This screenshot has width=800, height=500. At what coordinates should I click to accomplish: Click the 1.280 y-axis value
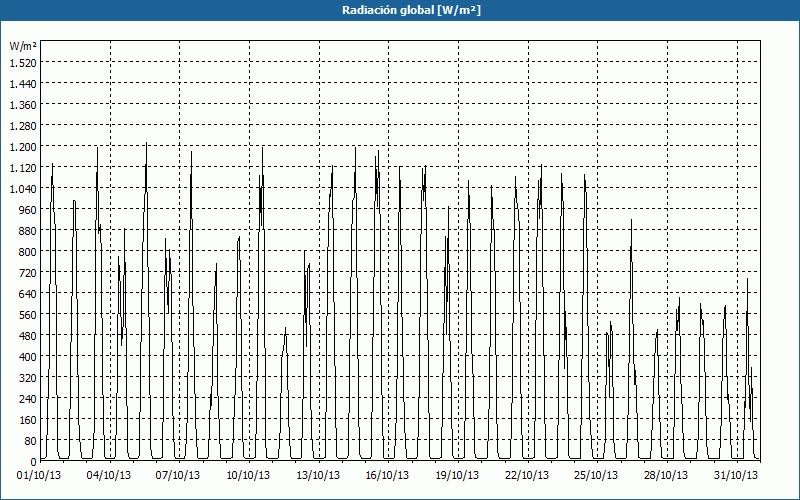(23, 126)
